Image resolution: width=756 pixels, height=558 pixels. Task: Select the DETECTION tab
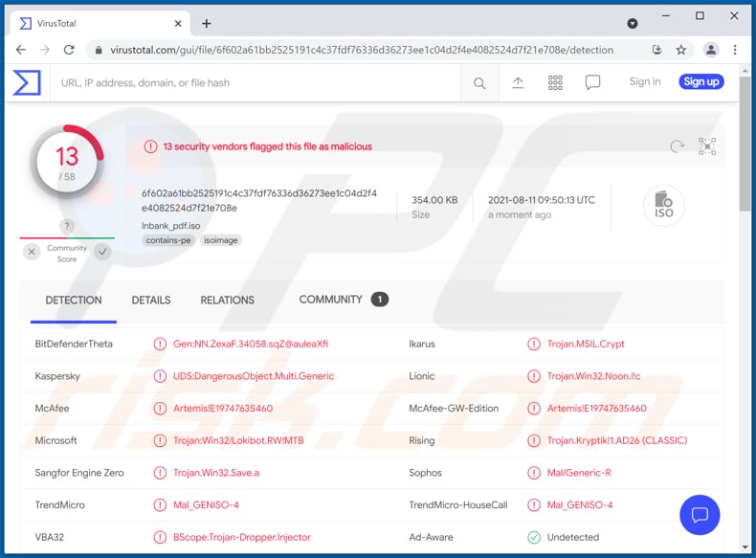pyautogui.click(x=74, y=300)
